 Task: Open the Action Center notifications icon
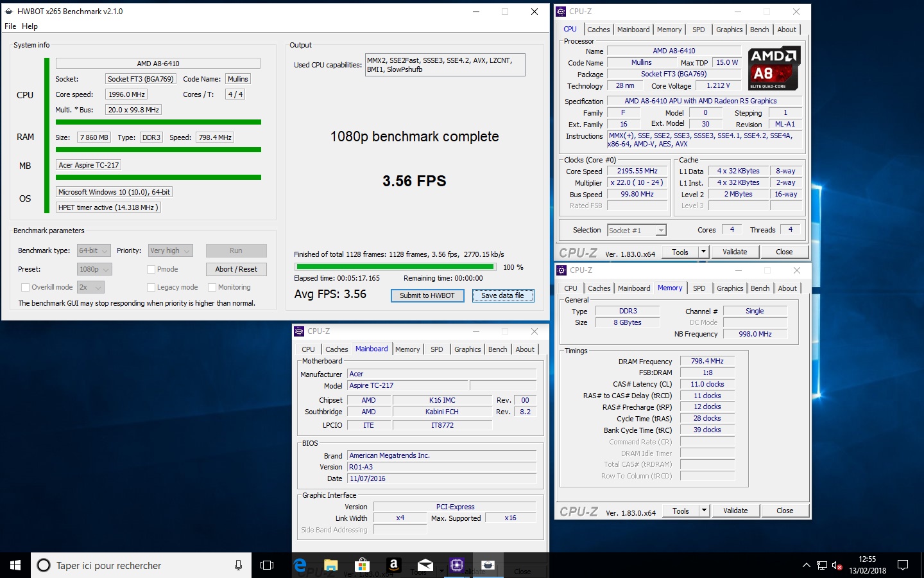click(903, 565)
